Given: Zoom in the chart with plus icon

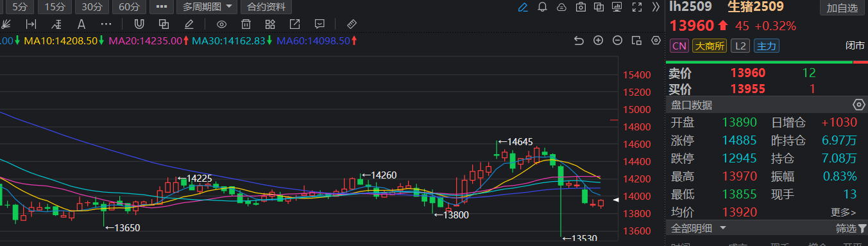Looking at the screenshot, I should 598,40.
